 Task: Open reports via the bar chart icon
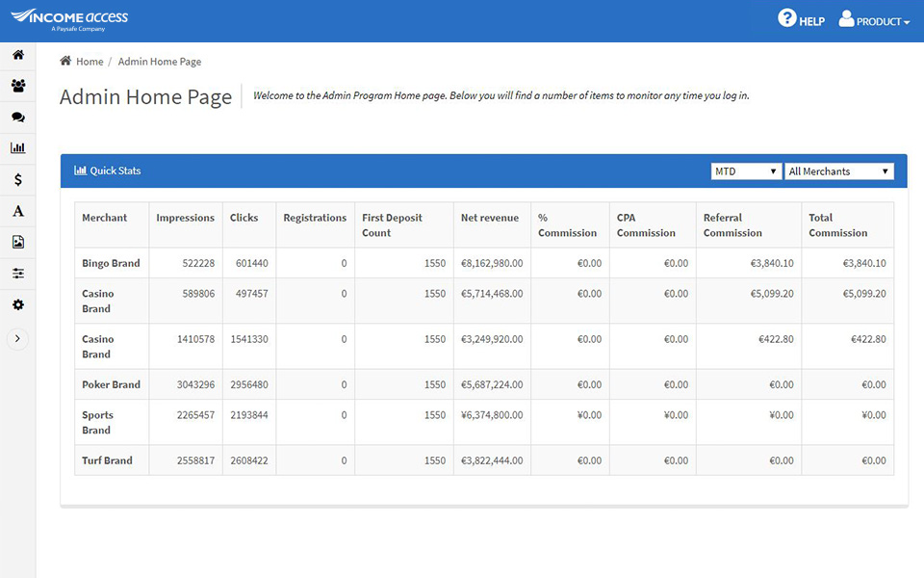coord(17,147)
